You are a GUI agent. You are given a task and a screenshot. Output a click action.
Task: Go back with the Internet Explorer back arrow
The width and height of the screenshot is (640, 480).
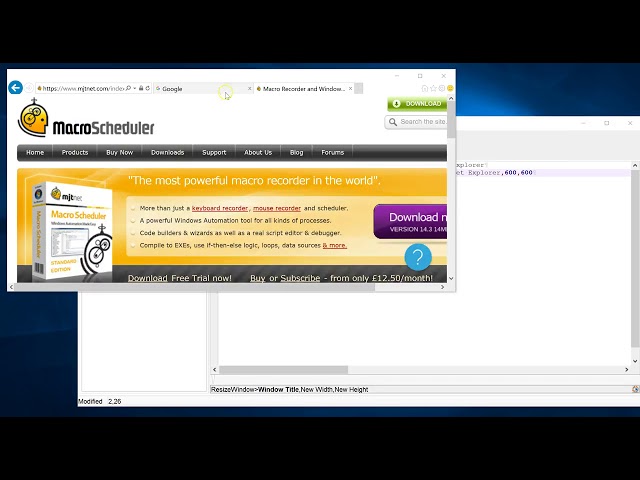[x=16, y=88]
